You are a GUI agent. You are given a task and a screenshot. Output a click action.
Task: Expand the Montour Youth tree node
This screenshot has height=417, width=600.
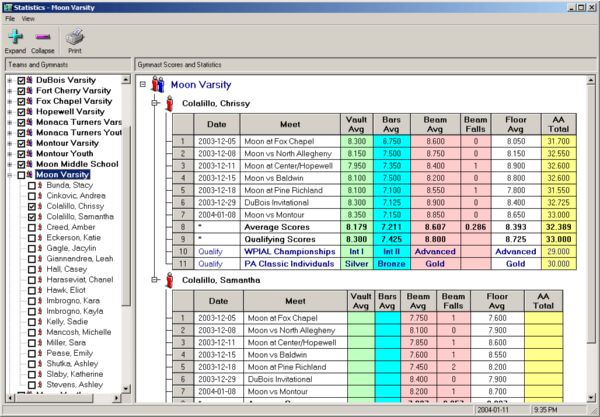[x=10, y=154]
